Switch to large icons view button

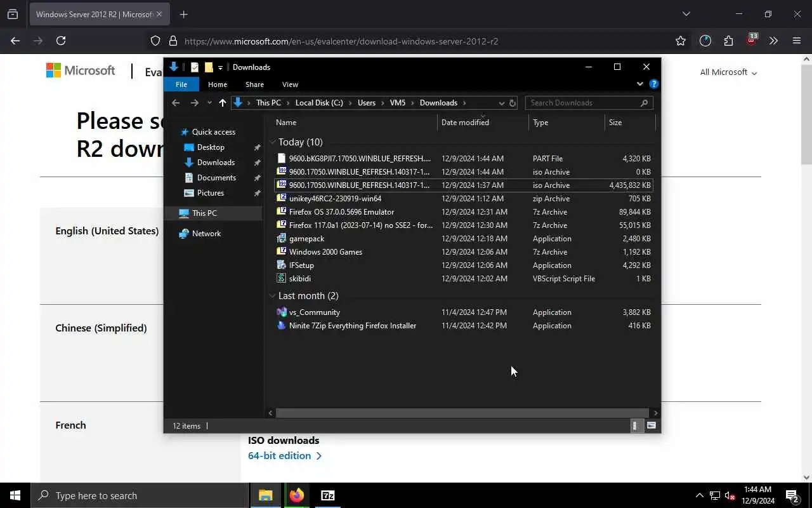[651, 425]
